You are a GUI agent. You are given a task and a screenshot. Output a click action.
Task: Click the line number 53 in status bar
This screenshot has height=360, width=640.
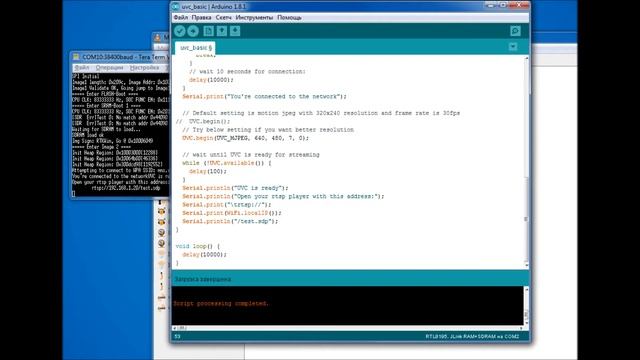click(x=177, y=336)
